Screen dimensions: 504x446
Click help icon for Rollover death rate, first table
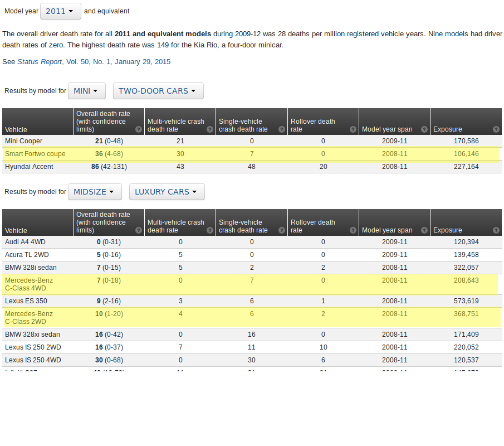[x=353, y=129]
